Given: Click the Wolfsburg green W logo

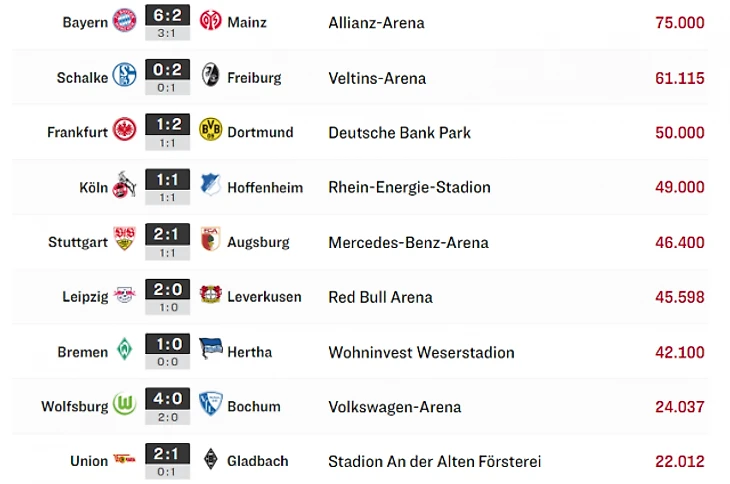Looking at the screenshot, I should (124, 405).
